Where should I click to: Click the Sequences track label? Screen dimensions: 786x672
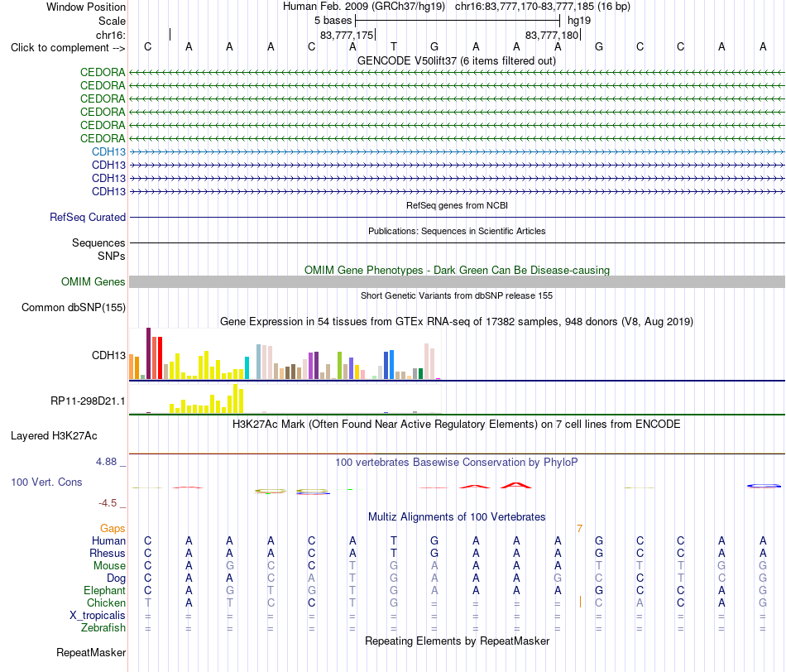98,242
